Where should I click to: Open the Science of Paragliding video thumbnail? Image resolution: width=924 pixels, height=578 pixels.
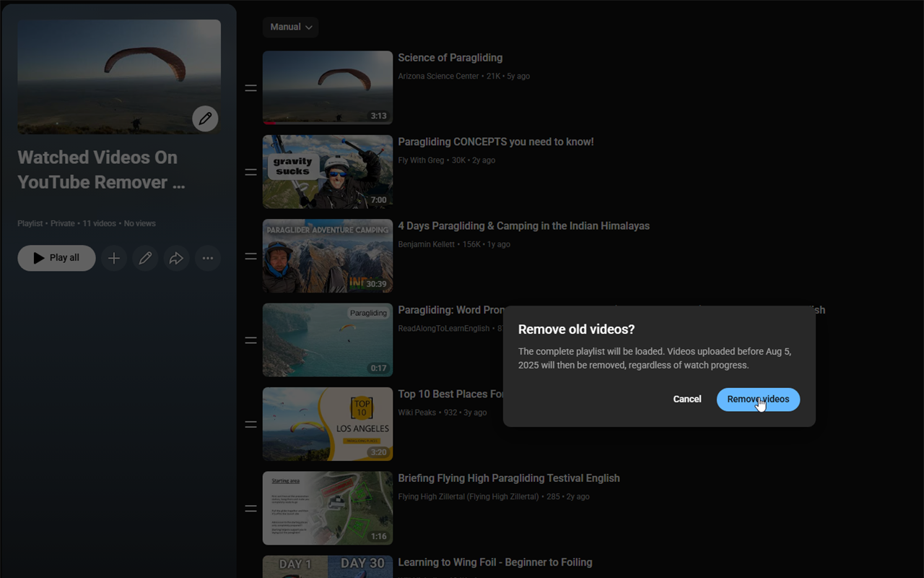coord(328,87)
